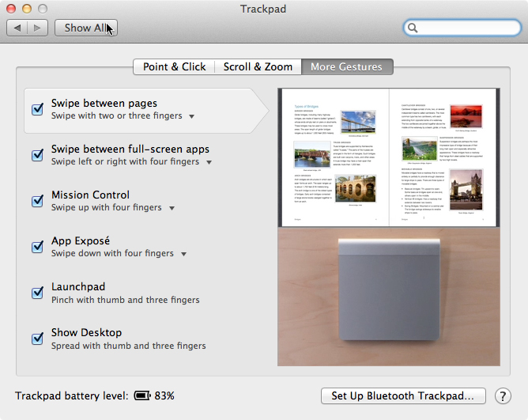Click the Launchpad label text
528x420 pixels.
click(x=78, y=287)
